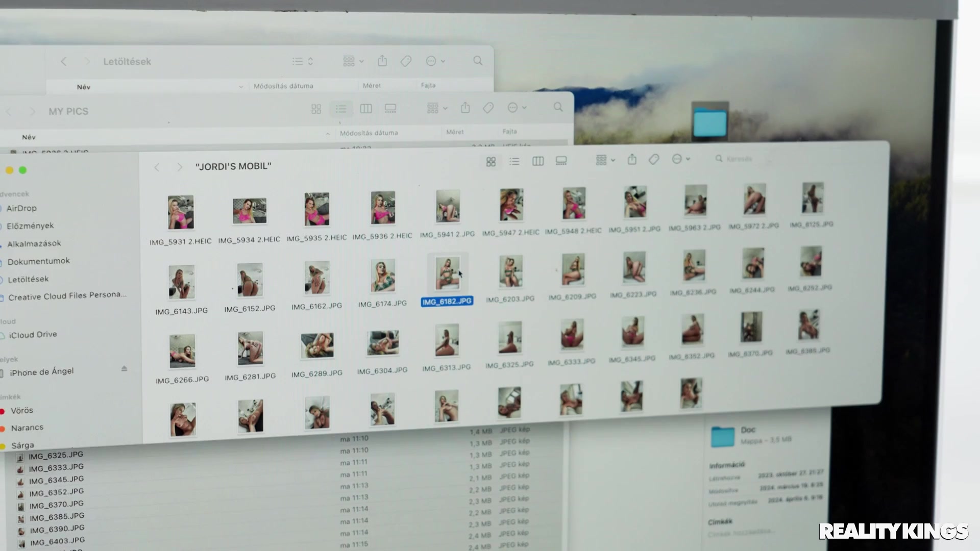Open the blue folder on the desktop
The image size is (980, 551).
pyautogui.click(x=709, y=123)
